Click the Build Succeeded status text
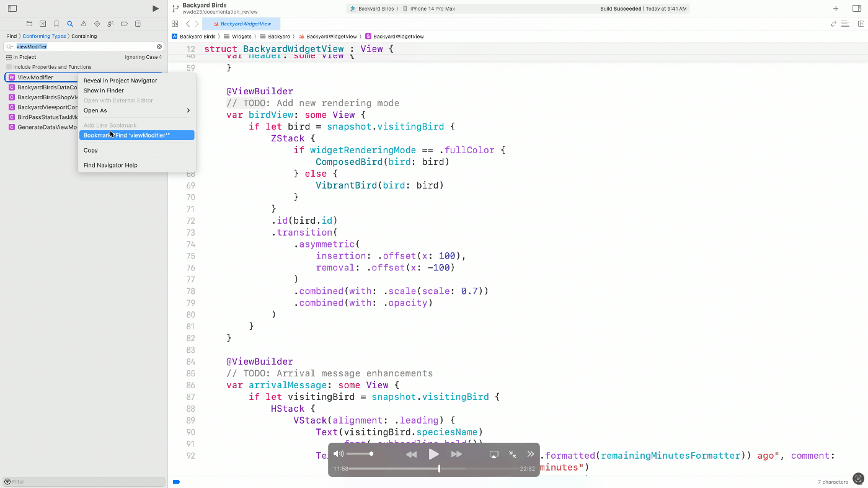This screenshot has width=868, height=488. [x=621, y=9]
